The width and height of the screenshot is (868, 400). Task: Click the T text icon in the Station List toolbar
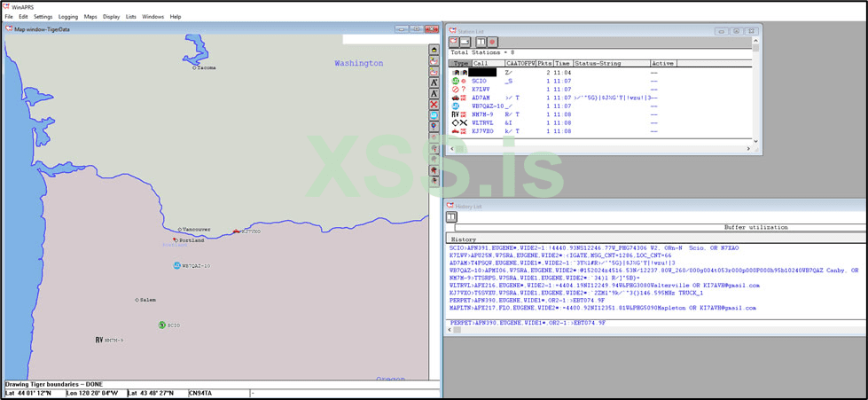[x=481, y=42]
